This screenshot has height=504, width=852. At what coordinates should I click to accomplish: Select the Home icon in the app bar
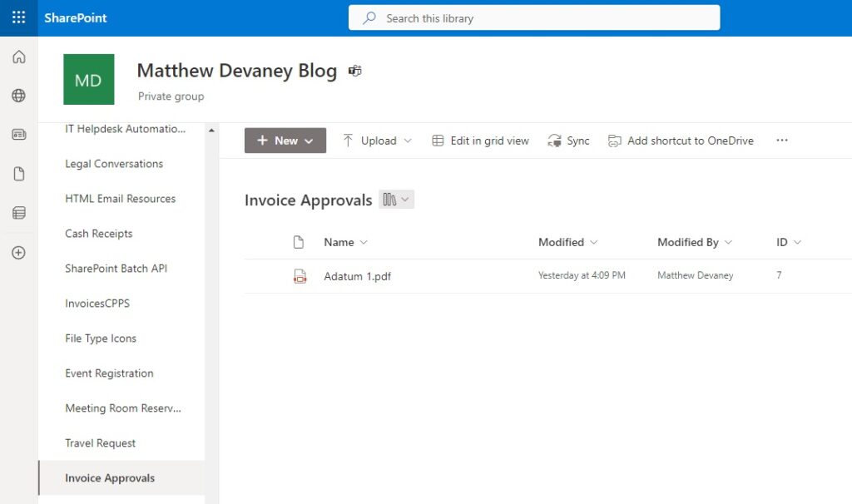pyautogui.click(x=18, y=57)
